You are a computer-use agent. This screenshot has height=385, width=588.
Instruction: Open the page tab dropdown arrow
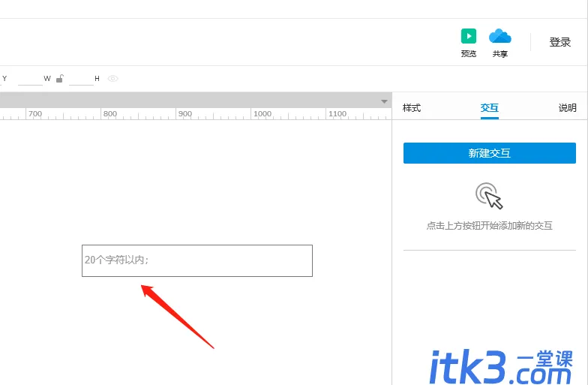click(x=384, y=102)
